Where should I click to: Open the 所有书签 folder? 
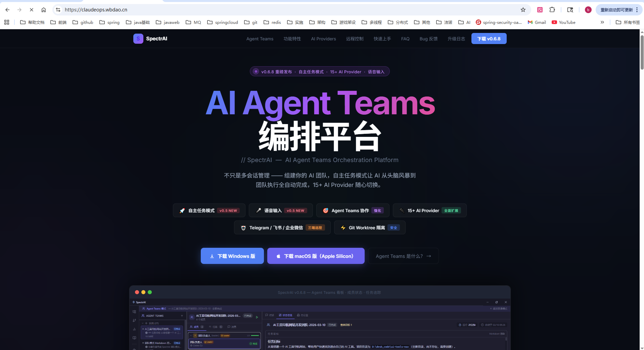[628, 22]
